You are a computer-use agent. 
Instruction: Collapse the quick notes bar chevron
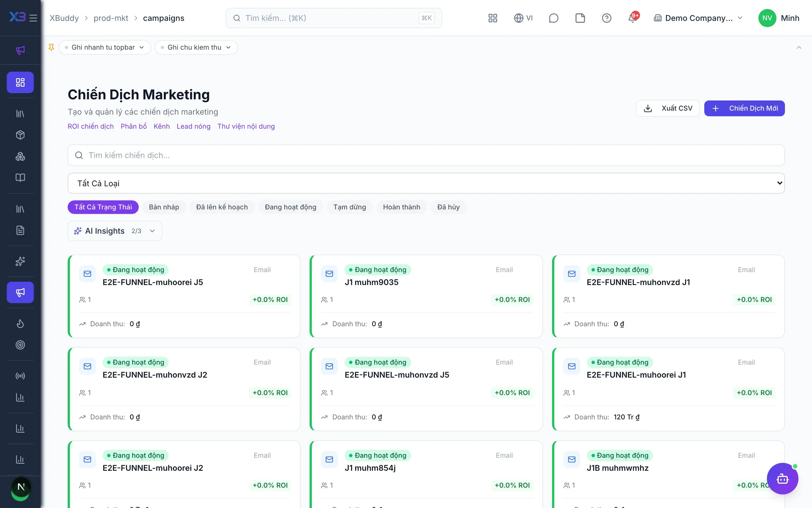click(x=799, y=47)
